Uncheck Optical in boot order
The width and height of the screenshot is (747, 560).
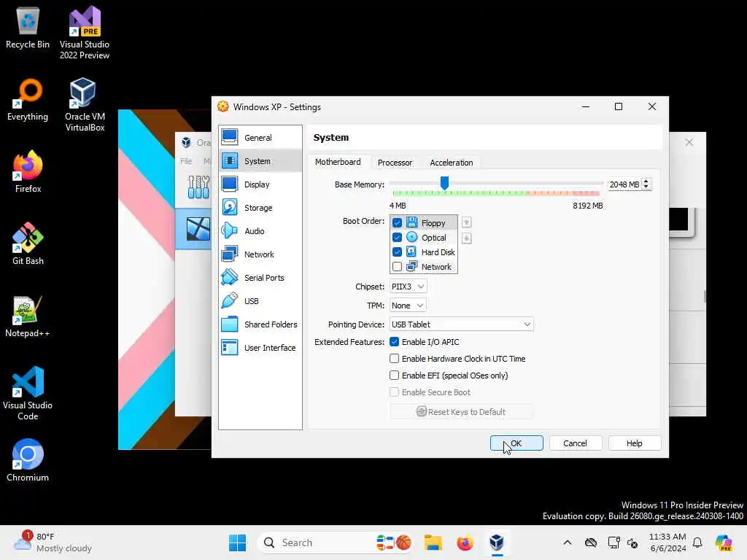[x=397, y=237]
